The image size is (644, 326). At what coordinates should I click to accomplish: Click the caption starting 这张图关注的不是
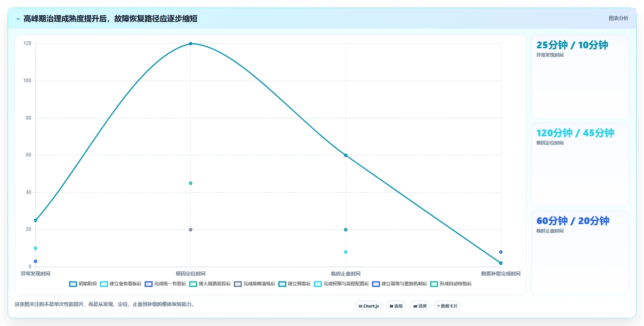click(x=105, y=304)
